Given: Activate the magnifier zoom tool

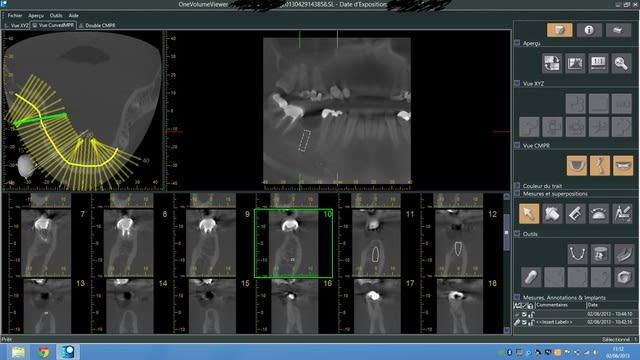Looking at the screenshot, I should click(622, 63).
